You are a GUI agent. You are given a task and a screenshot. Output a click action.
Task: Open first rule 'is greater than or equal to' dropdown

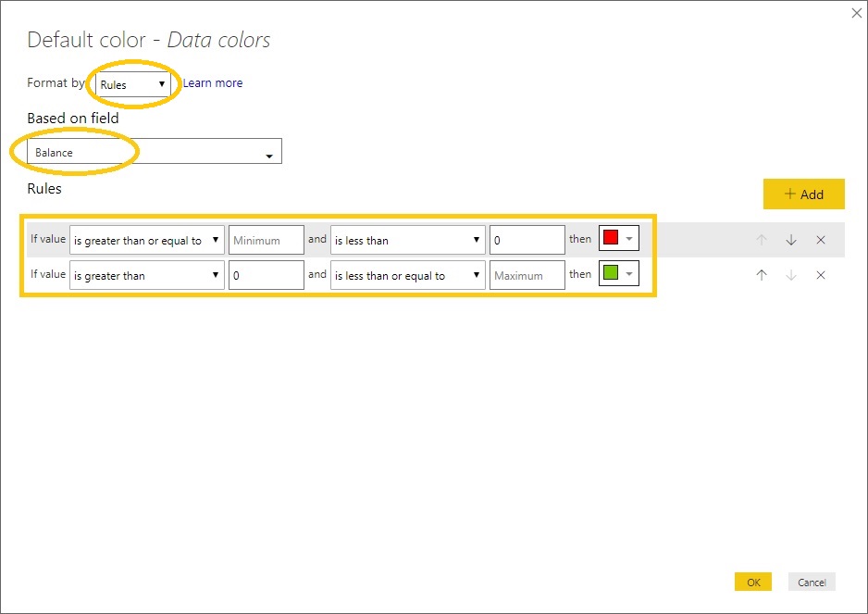click(x=146, y=240)
